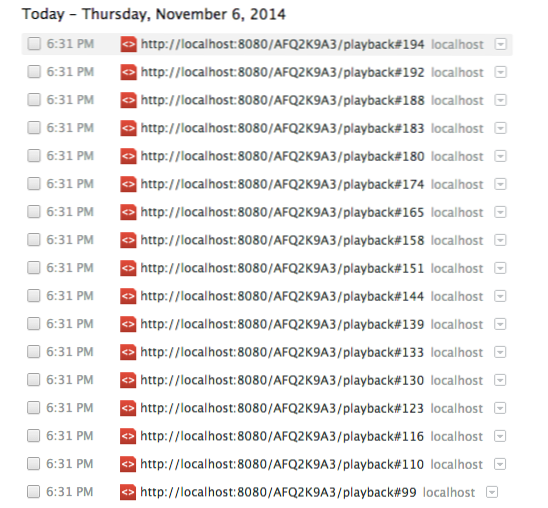
Task: Click the favicon next to playback#139
Action: pyautogui.click(x=128, y=324)
